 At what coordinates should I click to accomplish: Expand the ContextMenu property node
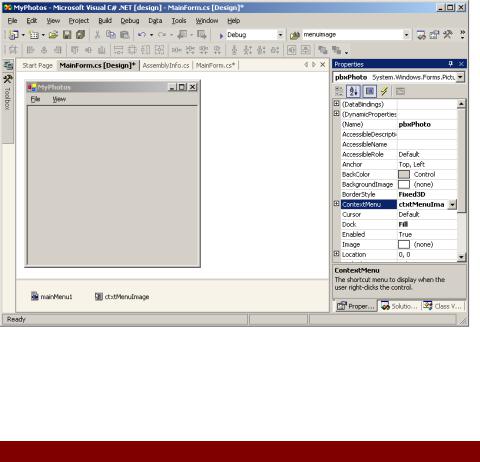(x=337, y=204)
